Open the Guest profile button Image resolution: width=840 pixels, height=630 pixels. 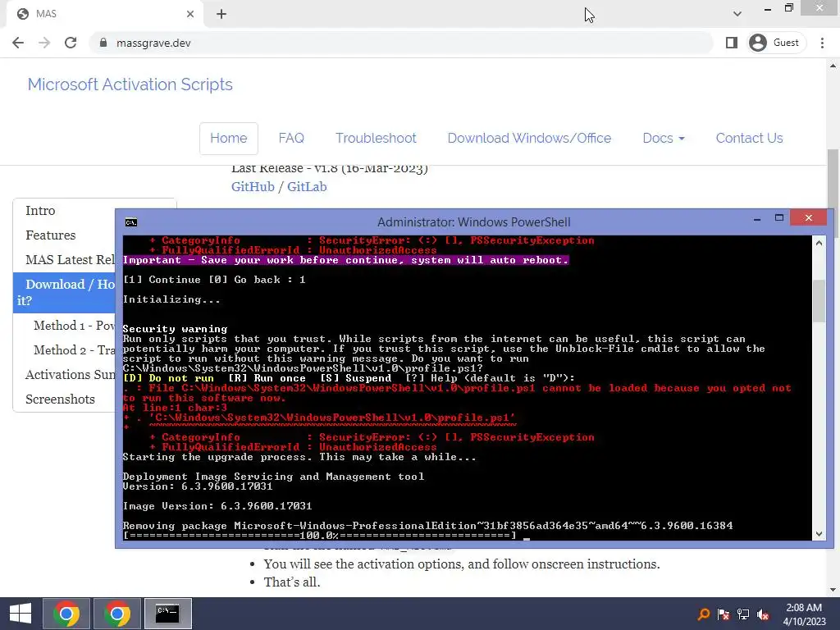[775, 43]
